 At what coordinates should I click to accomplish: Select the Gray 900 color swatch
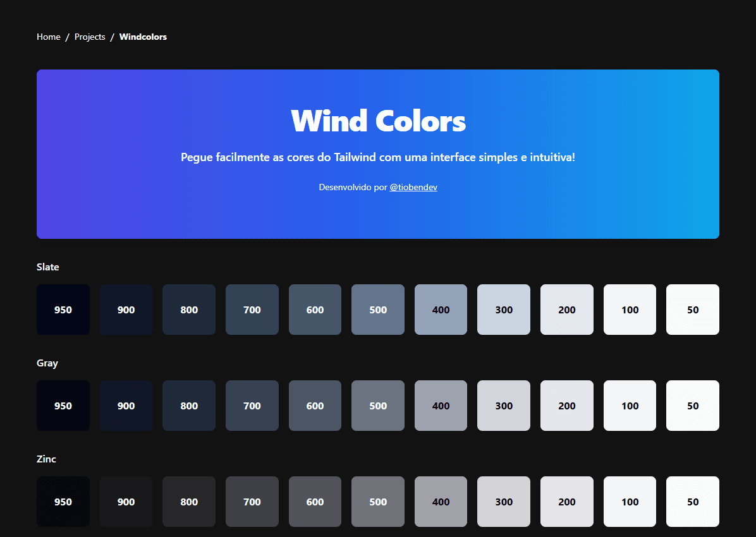(x=126, y=406)
